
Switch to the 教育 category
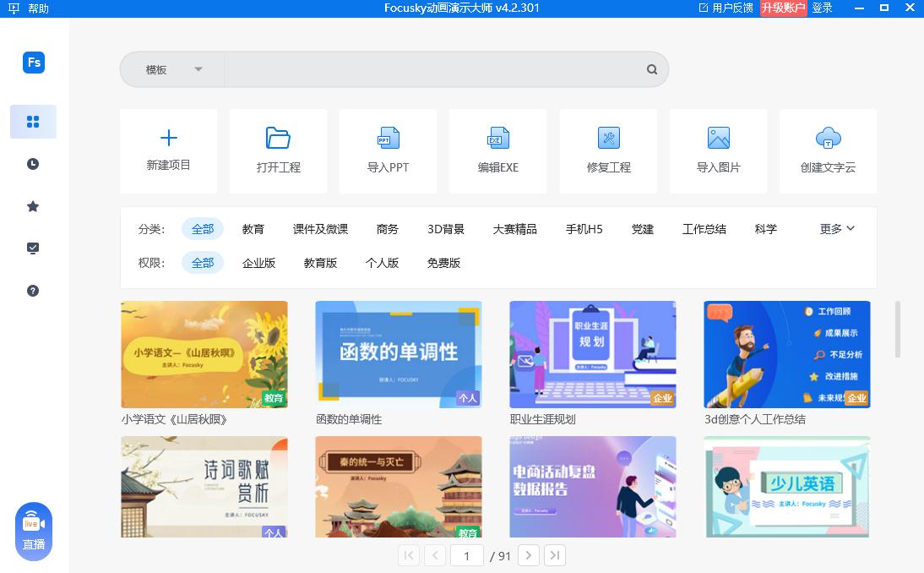click(x=253, y=228)
